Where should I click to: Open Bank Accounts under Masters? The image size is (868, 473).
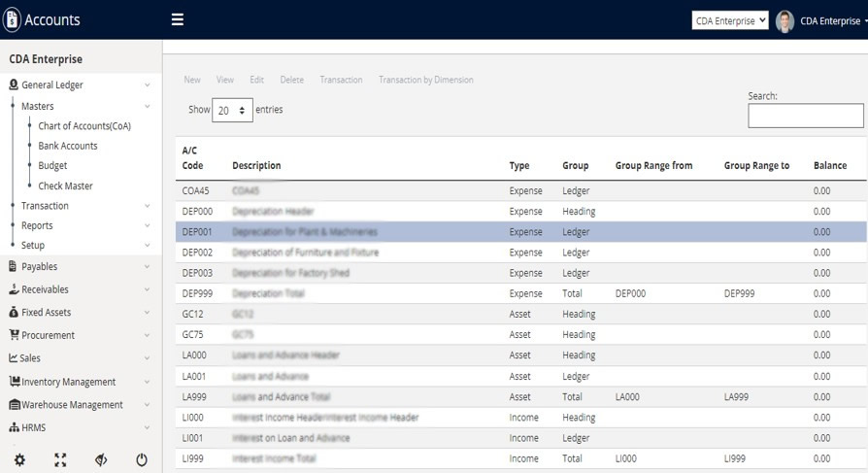(x=68, y=146)
